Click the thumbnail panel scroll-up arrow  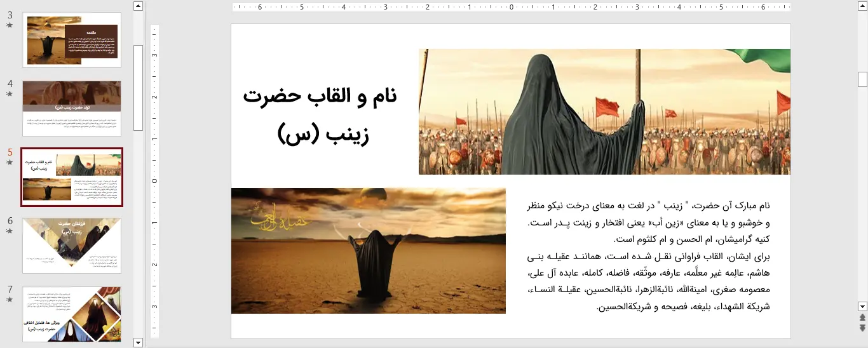coord(138,6)
